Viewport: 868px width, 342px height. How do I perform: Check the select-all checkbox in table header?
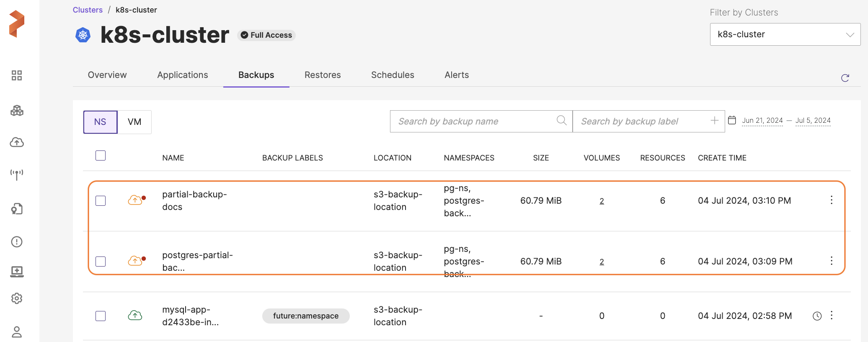pyautogui.click(x=101, y=155)
